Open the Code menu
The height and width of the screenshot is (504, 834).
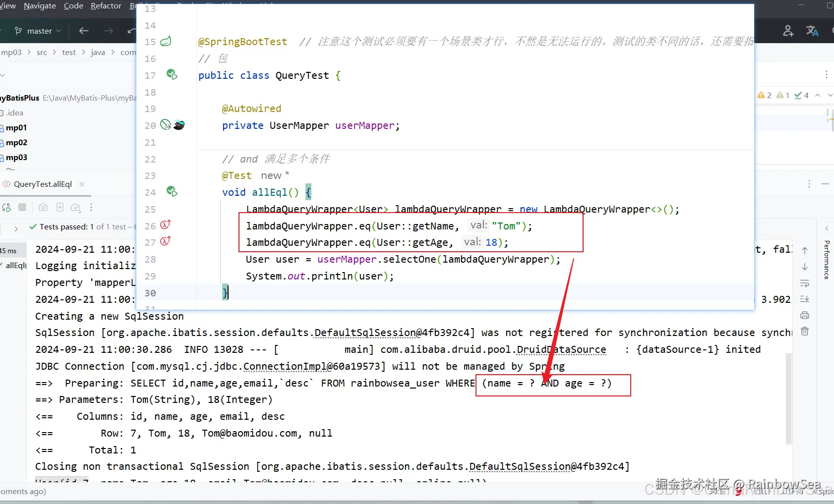pyautogui.click(x=73, y=6)
